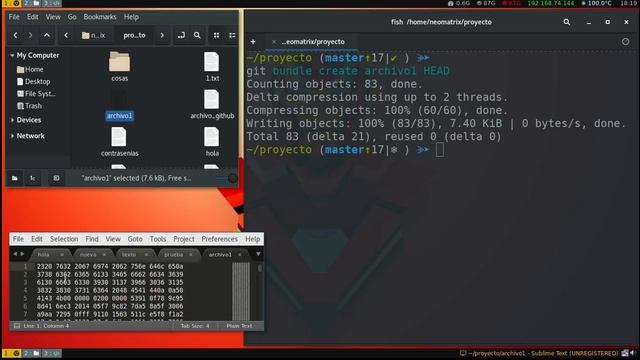The image size is (640, 360).
Task: Adjust the file manager zoom slider
Action: pyautogui.click(x=227, y=178)
